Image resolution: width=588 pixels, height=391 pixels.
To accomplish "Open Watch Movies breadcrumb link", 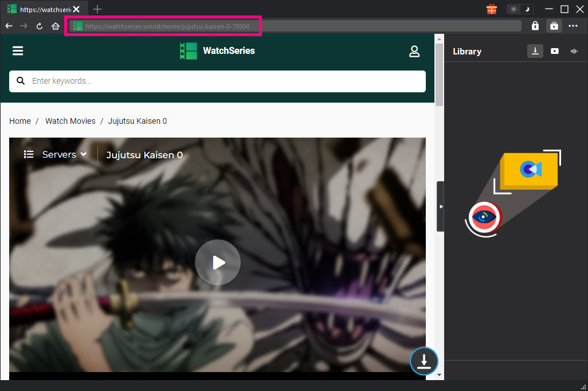I will tap(70, 121).
